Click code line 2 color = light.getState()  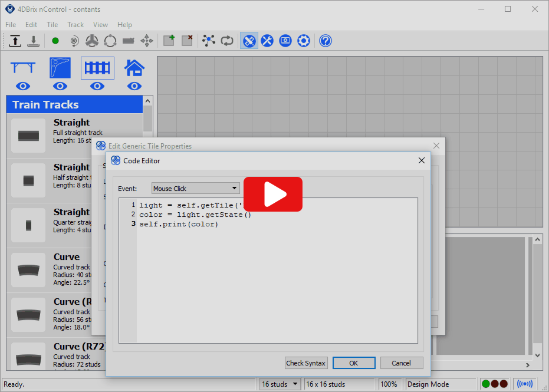pyautogui.click(x=195, y=215)
